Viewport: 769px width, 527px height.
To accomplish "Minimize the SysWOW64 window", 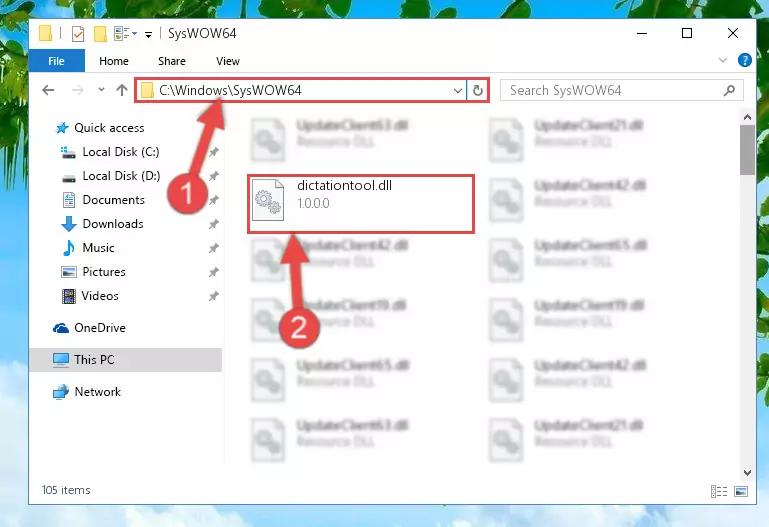I will (x=641, y=33).
